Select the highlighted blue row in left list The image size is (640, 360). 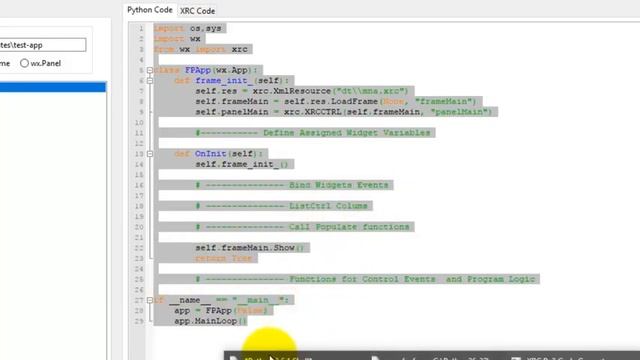pyautogui.click(x=53, y=87)
